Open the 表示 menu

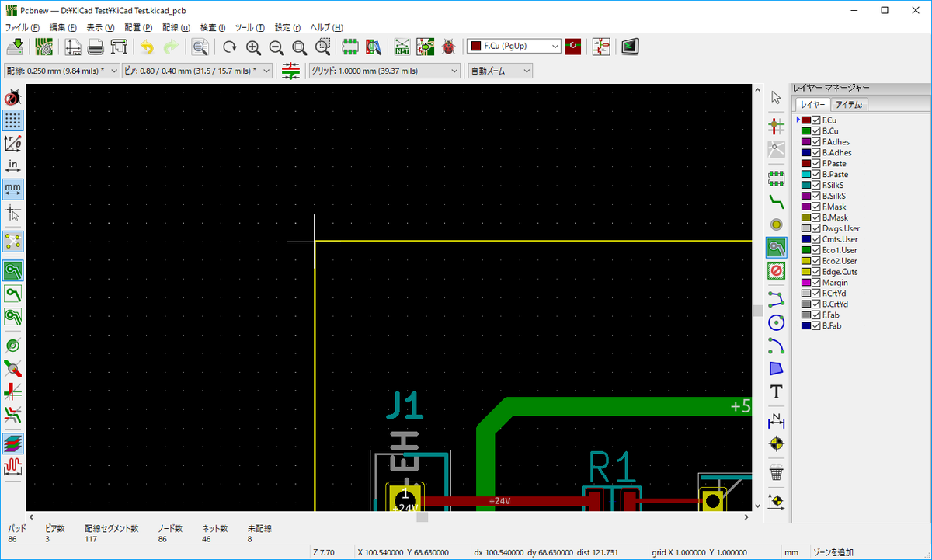pyautogui.click(x=100, y=27)
